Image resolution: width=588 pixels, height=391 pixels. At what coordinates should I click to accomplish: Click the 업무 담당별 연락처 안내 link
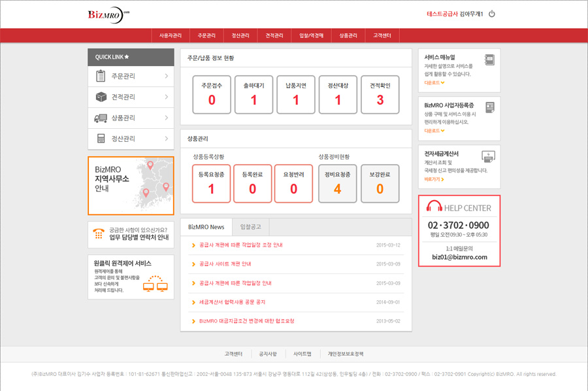[x=139, y=237]
